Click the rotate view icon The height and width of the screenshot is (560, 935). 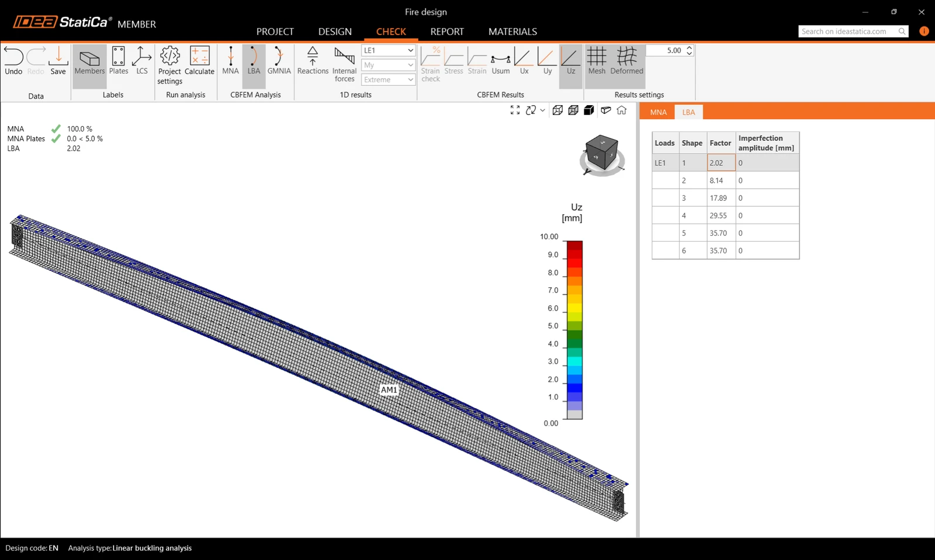tap(531, 110)
